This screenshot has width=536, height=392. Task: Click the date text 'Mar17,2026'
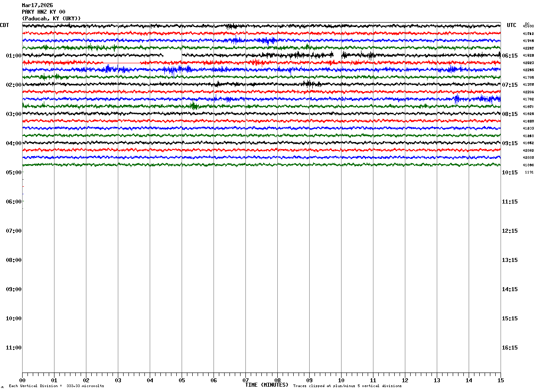click(x=37, y=5)
